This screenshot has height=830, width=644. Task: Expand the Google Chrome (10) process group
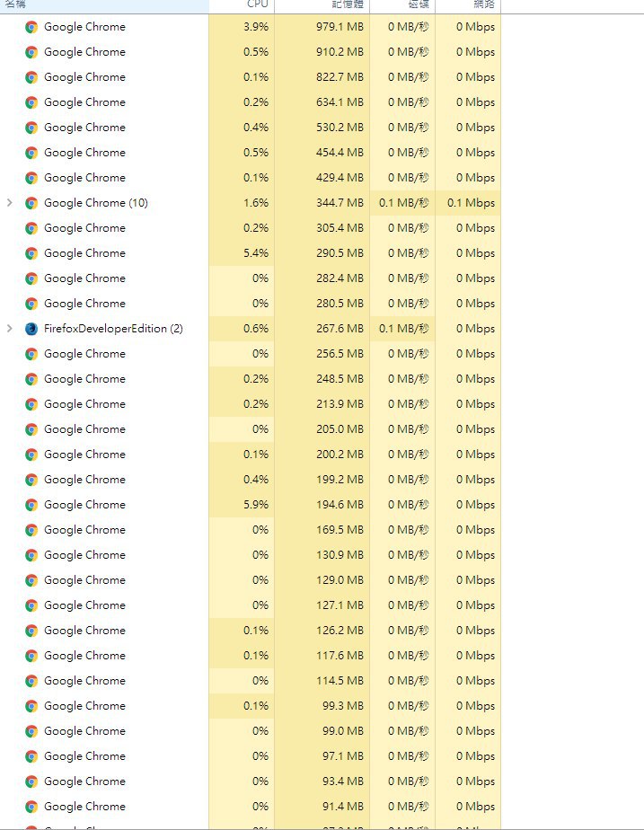tap(10, 203)
